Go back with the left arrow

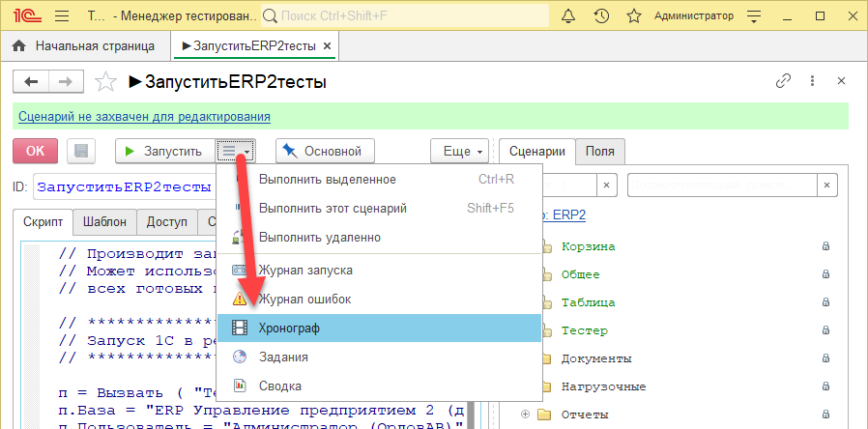(31, 82)
